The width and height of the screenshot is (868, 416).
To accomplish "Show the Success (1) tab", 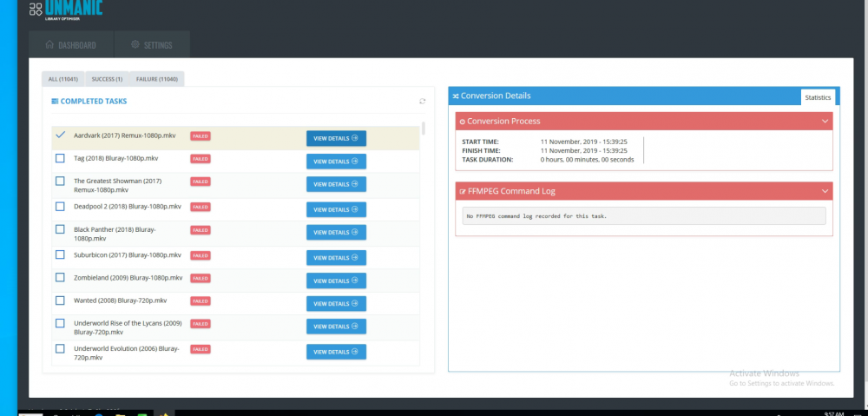I will pos(107,79).
